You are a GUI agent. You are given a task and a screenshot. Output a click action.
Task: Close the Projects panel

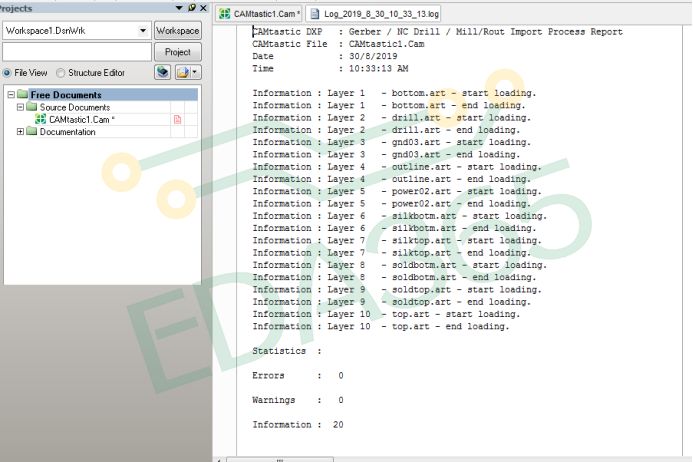click(203, 8)
